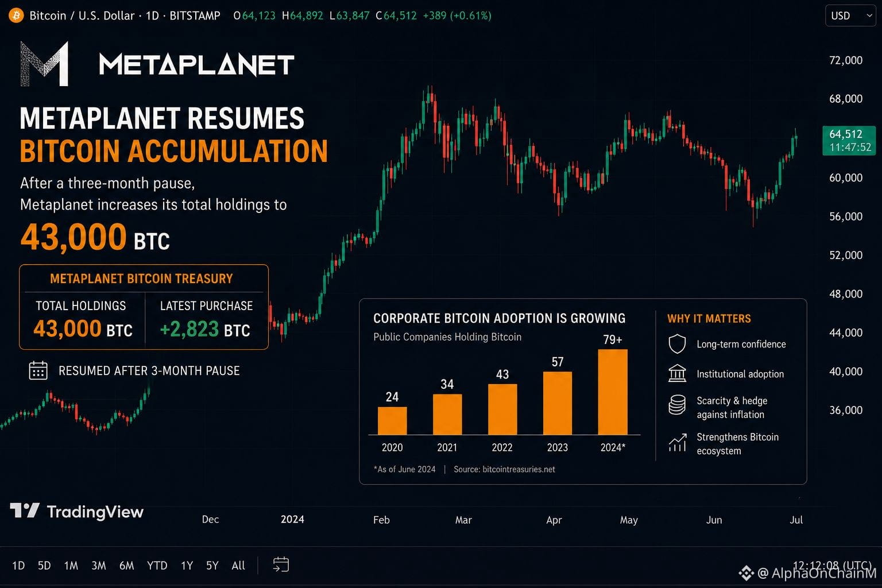Image resolution: width=882 pixels, height=588 pixels.
Task: Select the 1D time range
Action: click(18, 566)
